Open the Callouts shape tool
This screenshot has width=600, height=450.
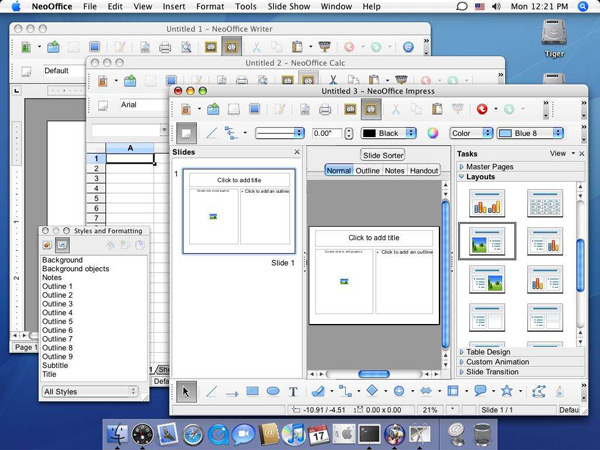coord(480,392)
